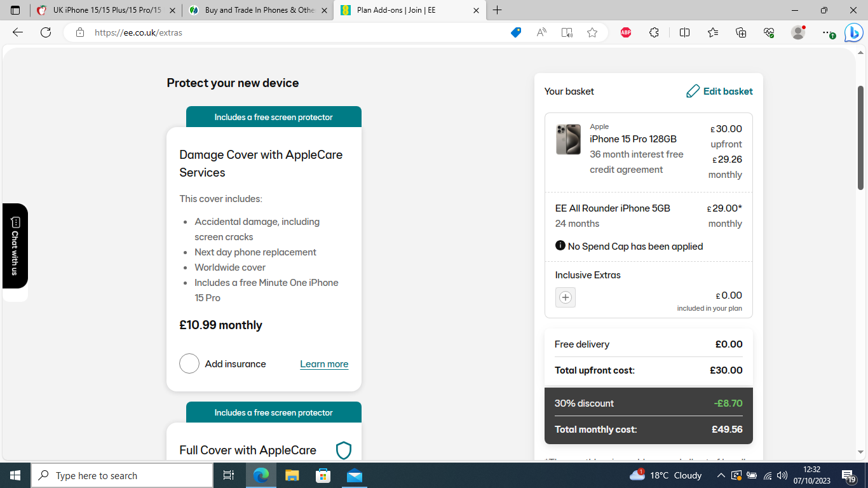868x488 pixels.
Task: Open a new browser tab
Action: pyautogui.click(x=498, y=10)
